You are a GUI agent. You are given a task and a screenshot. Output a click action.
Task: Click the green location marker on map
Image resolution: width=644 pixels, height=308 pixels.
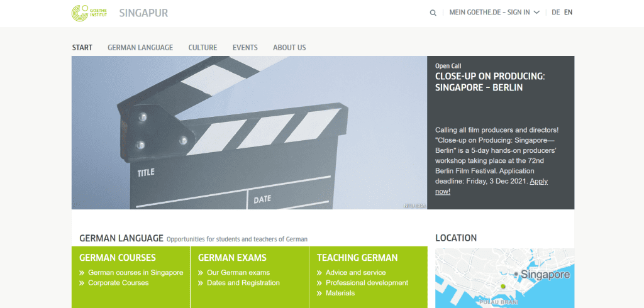tap(502, 286)
